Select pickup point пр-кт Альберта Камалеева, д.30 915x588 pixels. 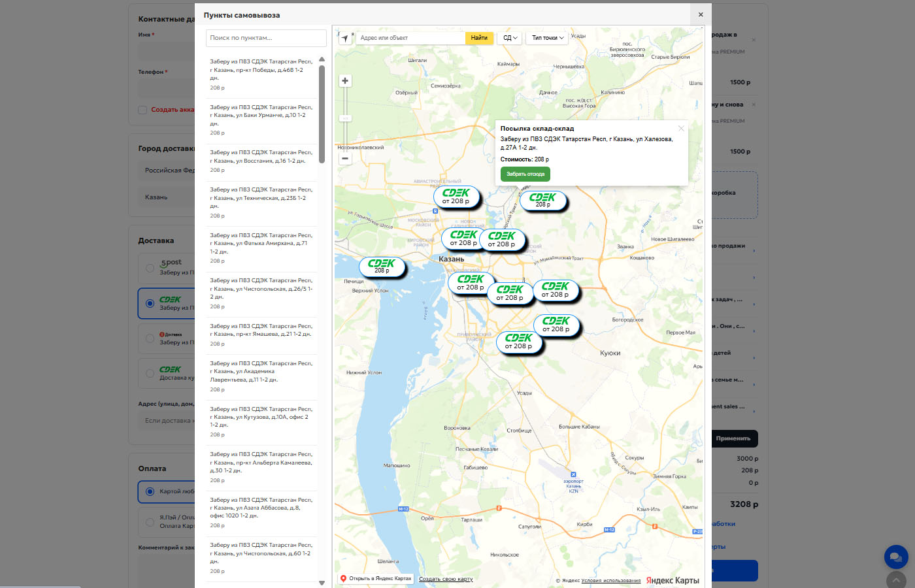click(x=261, y=467)
